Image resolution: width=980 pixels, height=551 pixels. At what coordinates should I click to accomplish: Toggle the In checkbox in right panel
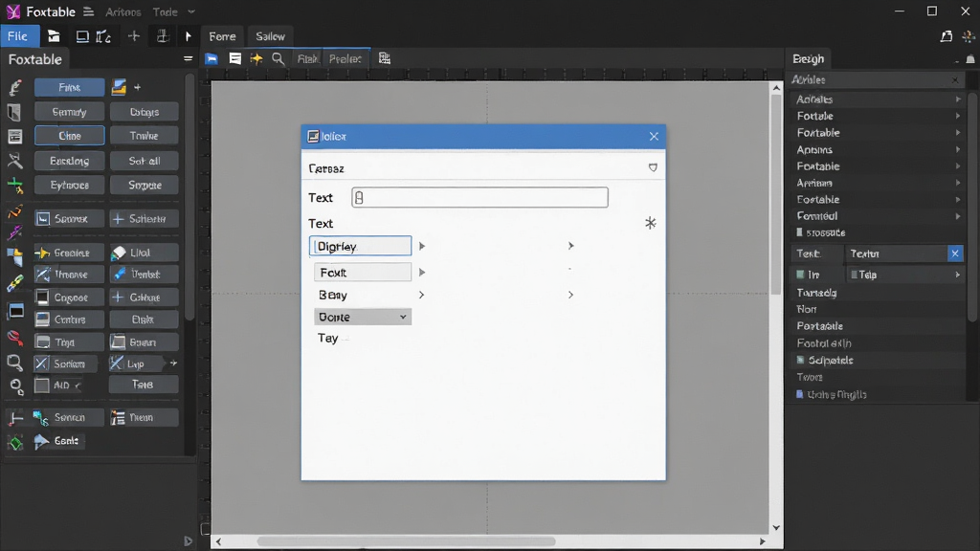800,275
